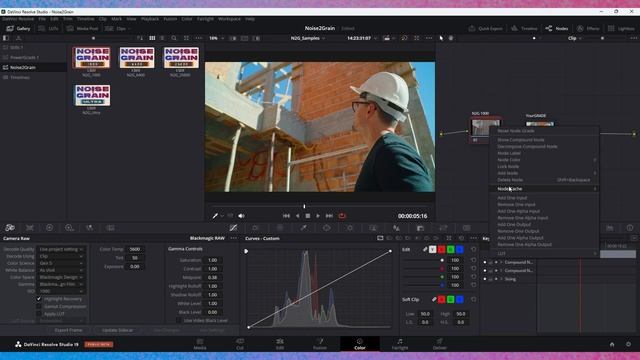
Task: Open the Color Match palette icon
Action: click(30, 228)
